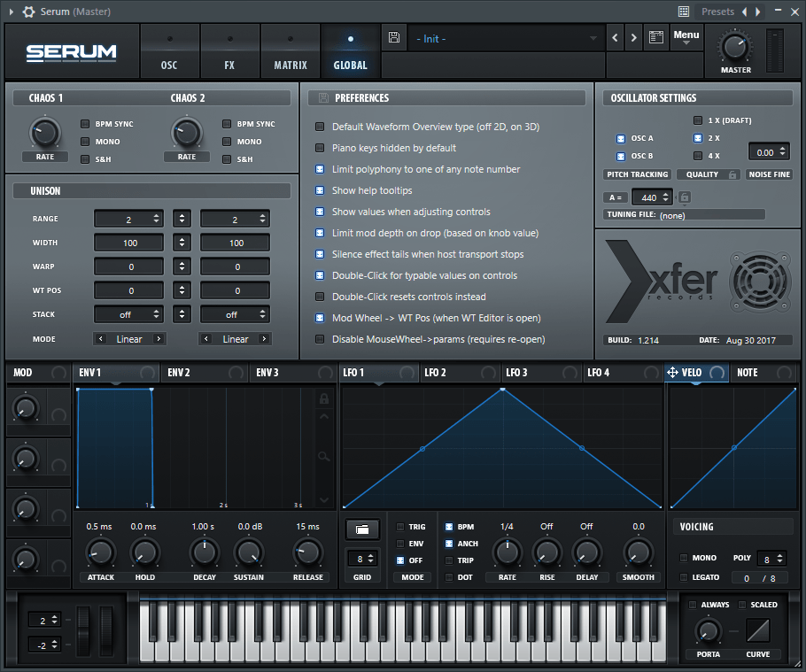Screen dimensions: 806x672
Task: Open the first Unison Stack off dropdown
Action: click(128, 314)
